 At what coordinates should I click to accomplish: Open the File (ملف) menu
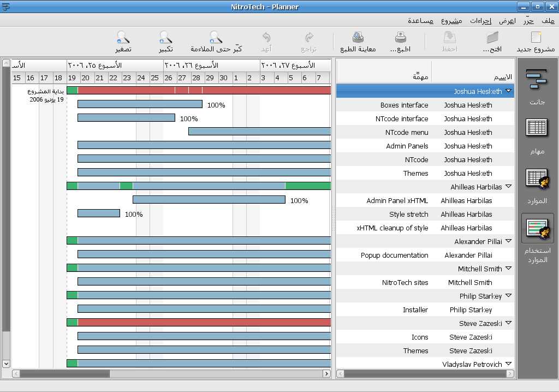pyautogui.click(x=548, y=21)
